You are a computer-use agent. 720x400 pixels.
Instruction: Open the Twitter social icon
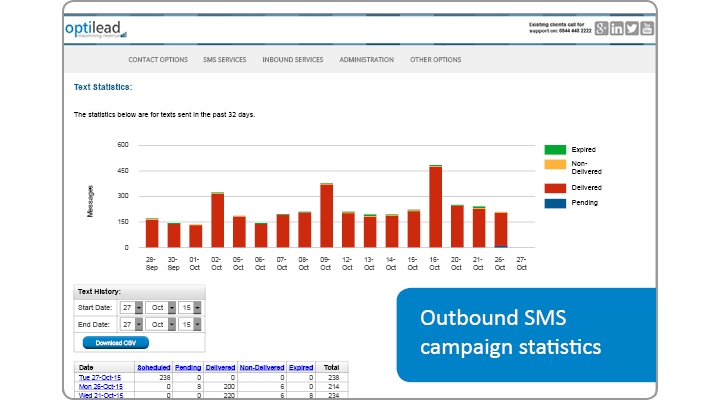632,28
